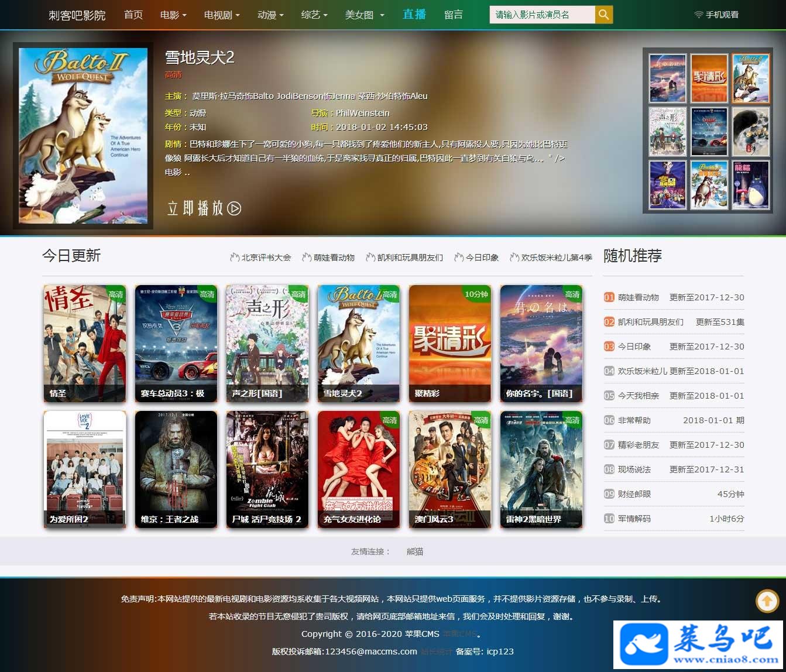Click the play circle beside 立即播放

(234, 208)
